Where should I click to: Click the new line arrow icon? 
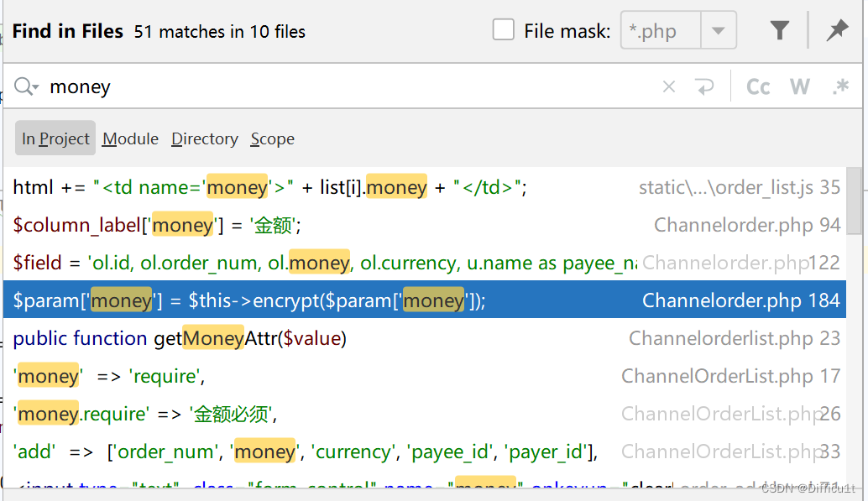click(704, 86)
